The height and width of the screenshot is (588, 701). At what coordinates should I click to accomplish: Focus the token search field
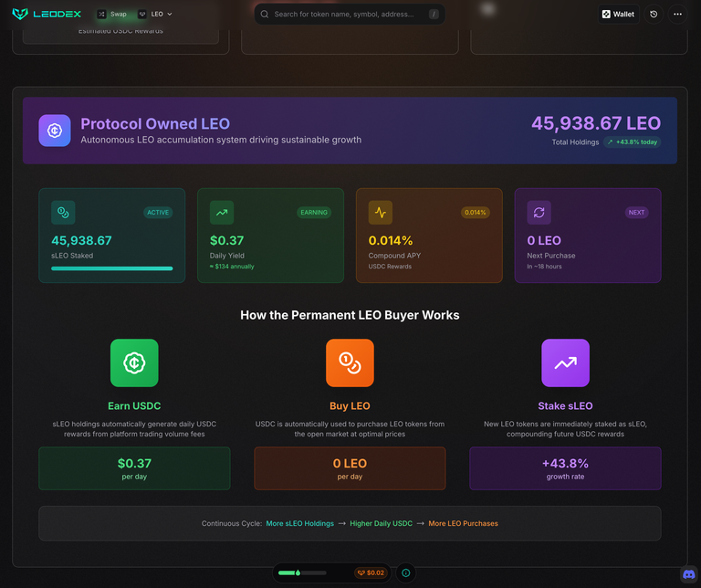[350, 15]
